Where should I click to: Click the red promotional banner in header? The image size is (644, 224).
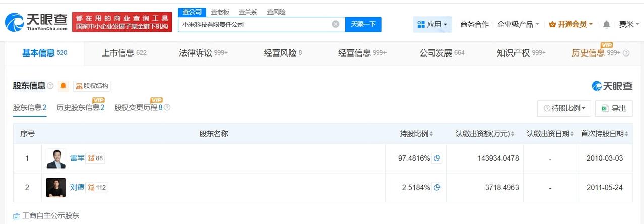(122, 22)
